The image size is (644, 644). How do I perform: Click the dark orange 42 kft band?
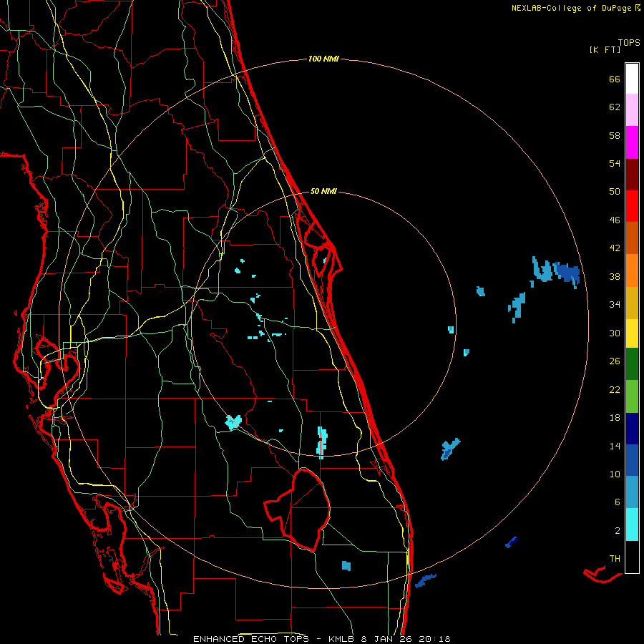pyautogui.click(x=632, y=238)
